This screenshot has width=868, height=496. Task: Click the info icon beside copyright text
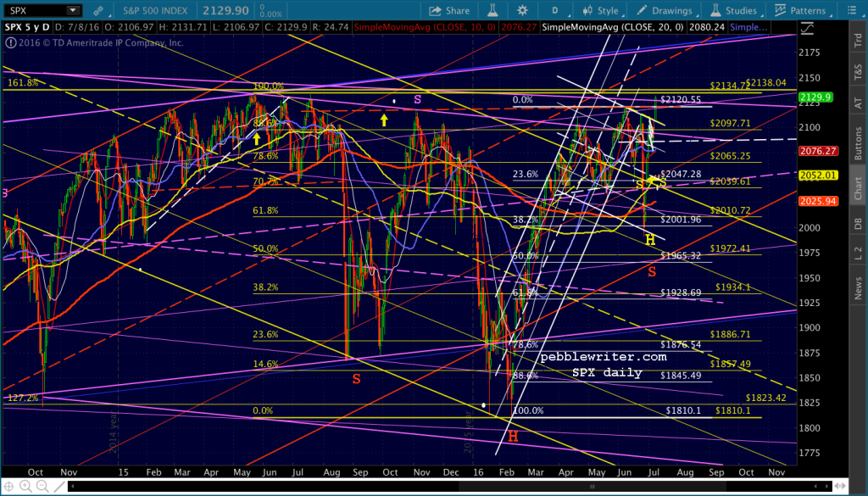tap(10, 42)
